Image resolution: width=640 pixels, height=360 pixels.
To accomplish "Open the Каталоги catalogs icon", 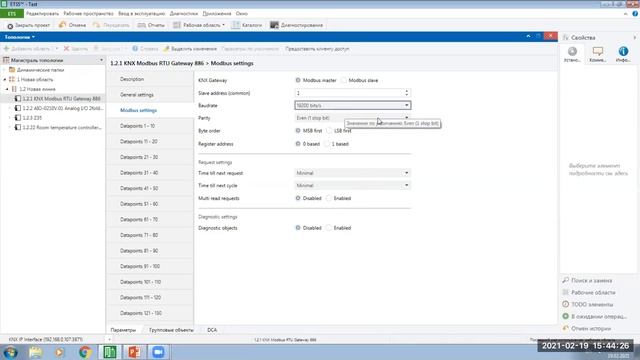I will click(x=236, y=25).
